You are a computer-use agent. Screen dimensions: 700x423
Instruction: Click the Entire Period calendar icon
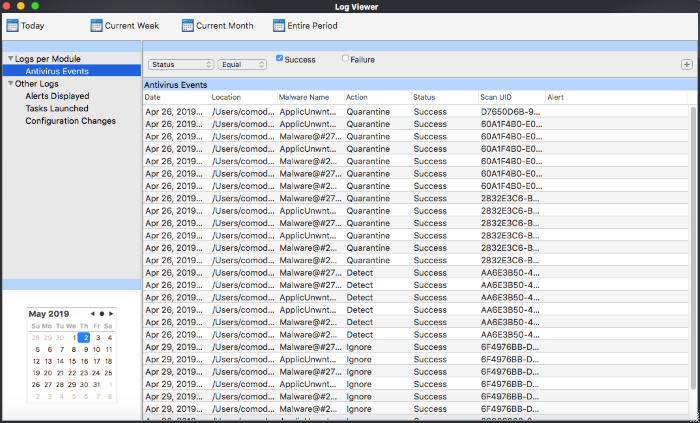(279, 25)
